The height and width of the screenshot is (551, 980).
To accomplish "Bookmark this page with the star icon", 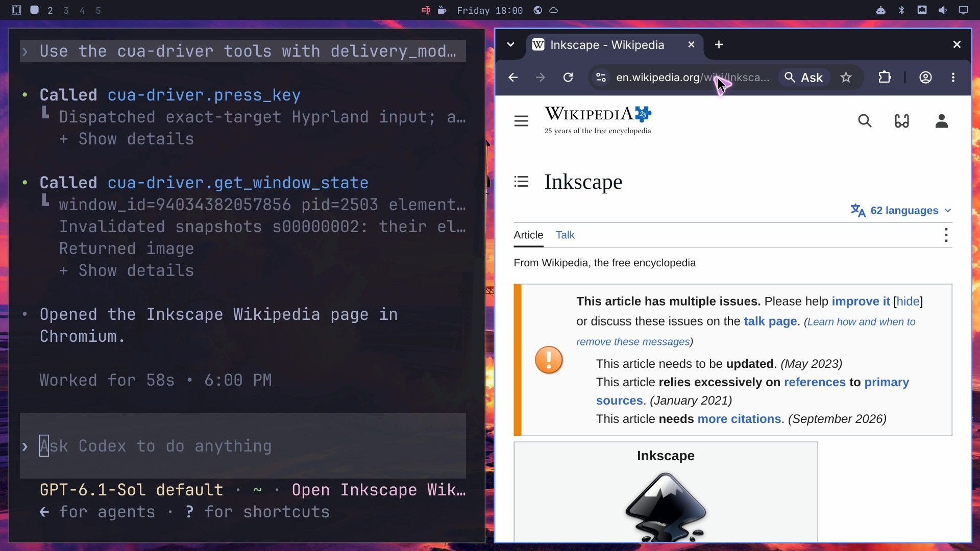I will click(846, 78).
